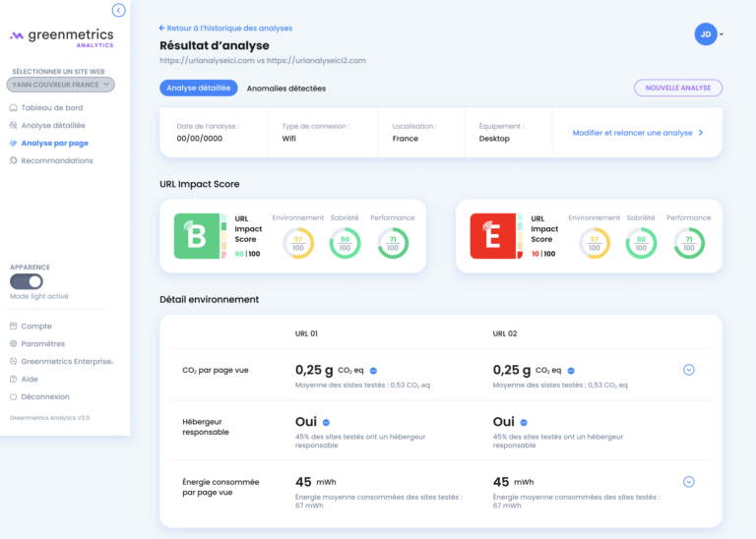Open the JD user account menu

[709, 34]
